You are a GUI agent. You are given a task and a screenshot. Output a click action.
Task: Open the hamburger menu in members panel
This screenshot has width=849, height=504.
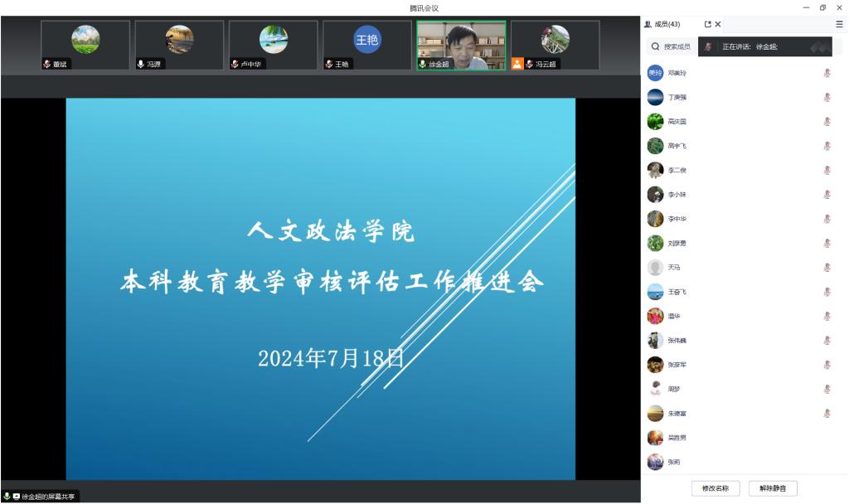(839, 24)
